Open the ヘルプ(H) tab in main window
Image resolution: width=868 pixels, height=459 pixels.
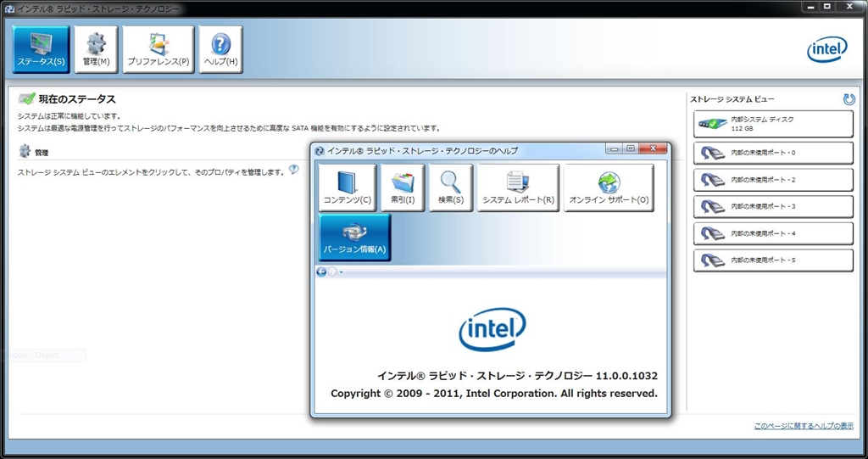click(x=221, y=49)
